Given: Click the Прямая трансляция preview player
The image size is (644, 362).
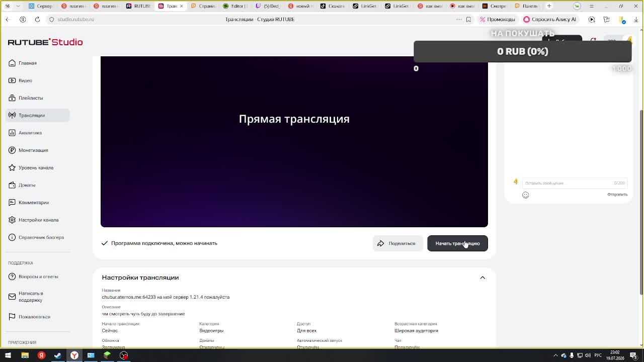Looking at the screenshot, I should (x=294, y=141).
